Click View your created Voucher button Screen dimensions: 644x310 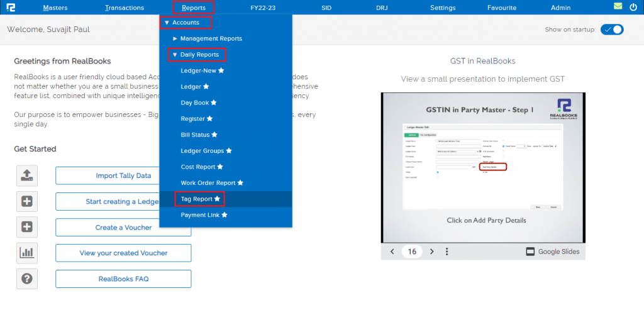[x=123, y=253]
